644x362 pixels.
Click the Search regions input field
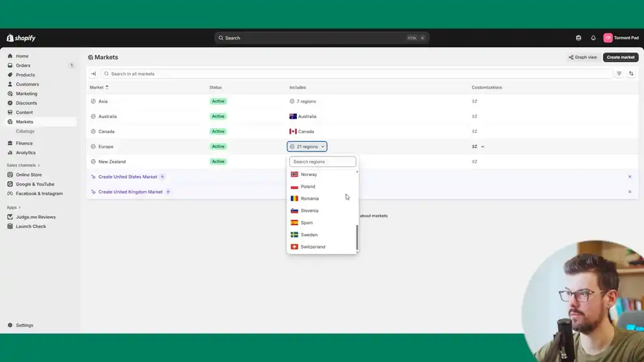321,161
